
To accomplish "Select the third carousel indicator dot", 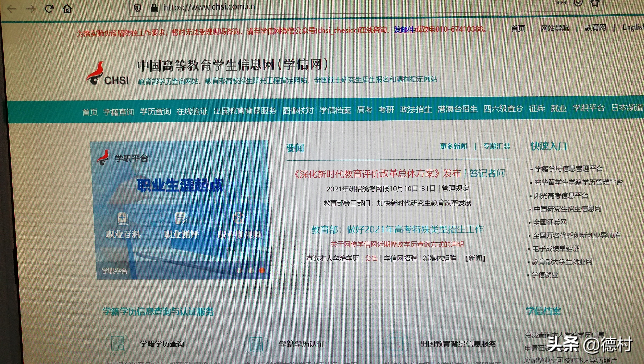I will coord(262,270).
